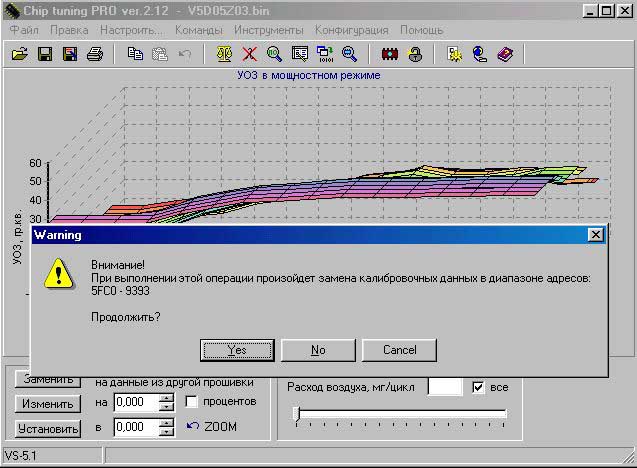Click the Paste clipboard icon
Image resolution: width=637 pixels, height=468 pixels.
pos(160,54)
